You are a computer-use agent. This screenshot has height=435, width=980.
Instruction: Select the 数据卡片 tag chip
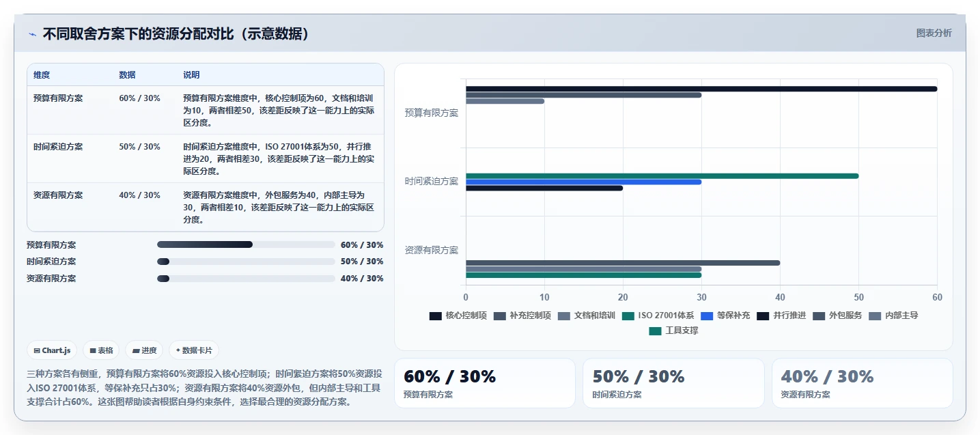tap(194, 350)
